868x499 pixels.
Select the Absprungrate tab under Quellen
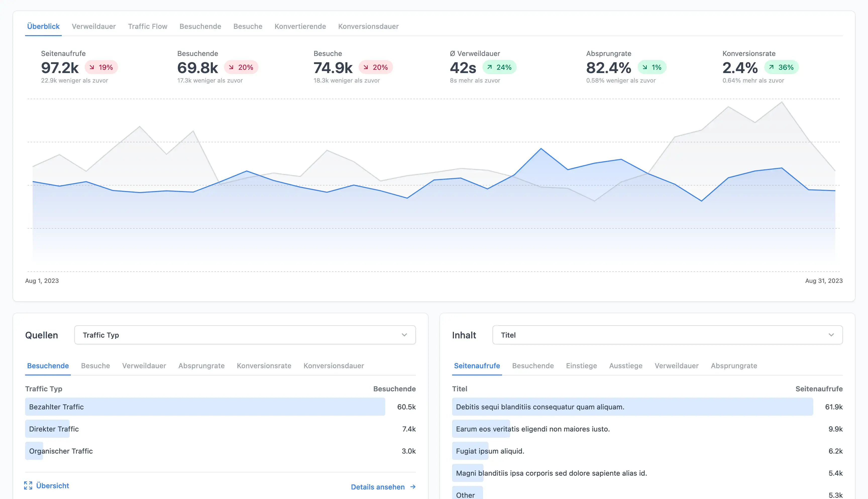pyautogui.click(x=201, y=366)
